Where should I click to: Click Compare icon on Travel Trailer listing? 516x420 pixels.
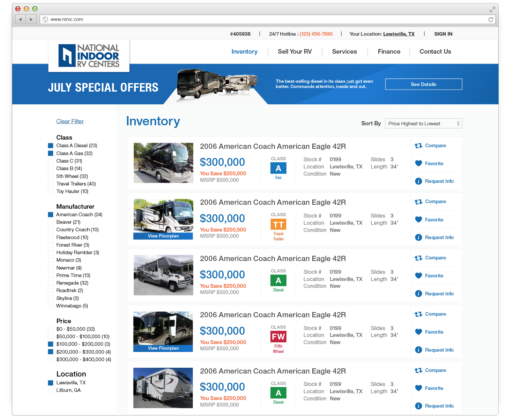point(419,202)
